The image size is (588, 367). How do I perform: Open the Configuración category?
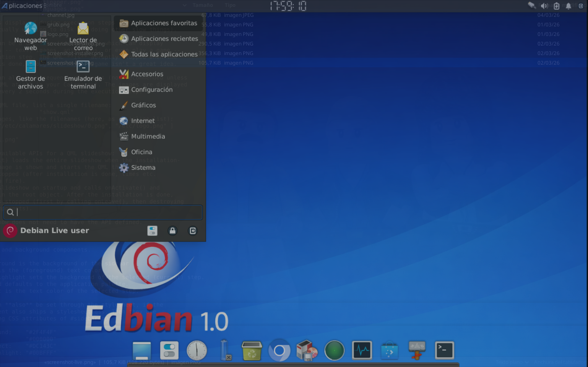point(158,90)
